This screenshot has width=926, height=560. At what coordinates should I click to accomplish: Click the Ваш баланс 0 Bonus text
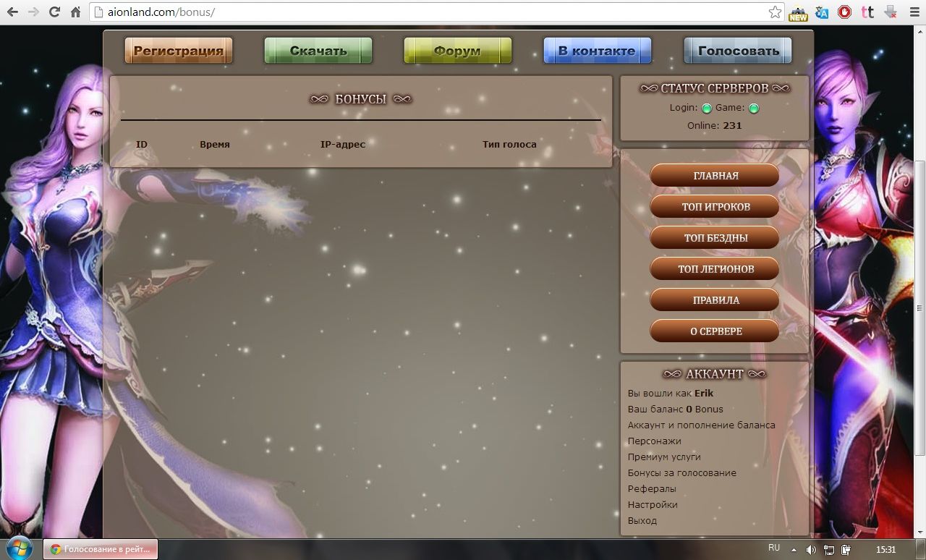pyautogui.click(x=676, y=409)
